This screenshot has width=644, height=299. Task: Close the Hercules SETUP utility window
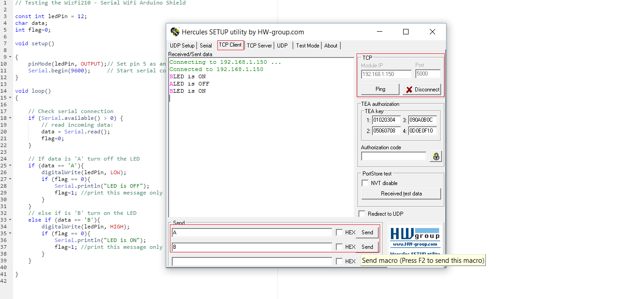432,32
